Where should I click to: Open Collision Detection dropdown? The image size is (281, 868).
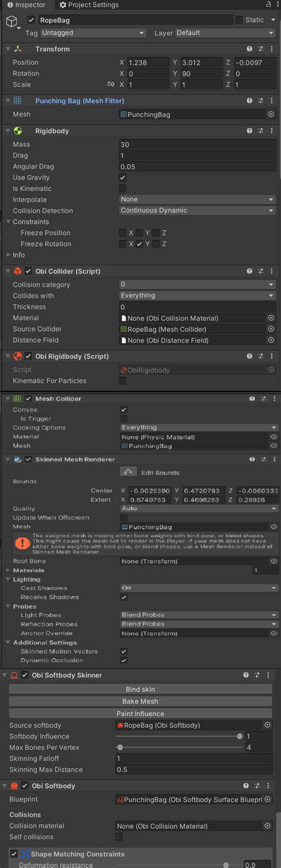tap(197, 211)
